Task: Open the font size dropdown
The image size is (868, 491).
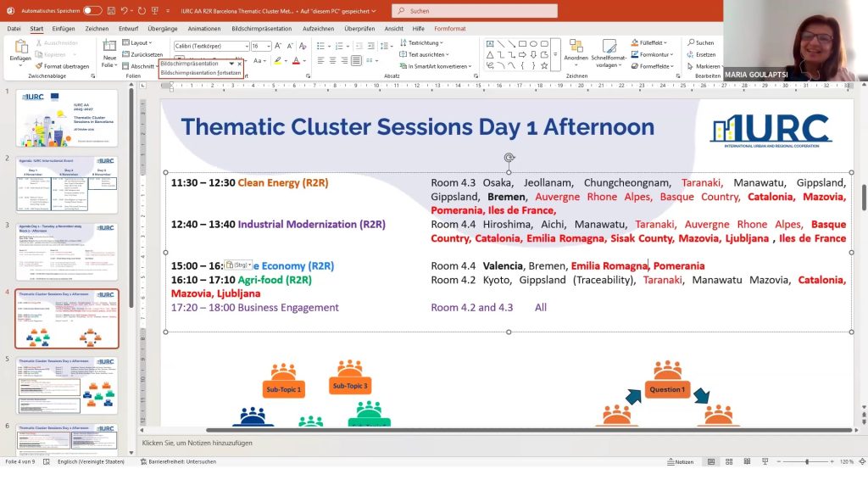Action: click(x=268, y=46)
